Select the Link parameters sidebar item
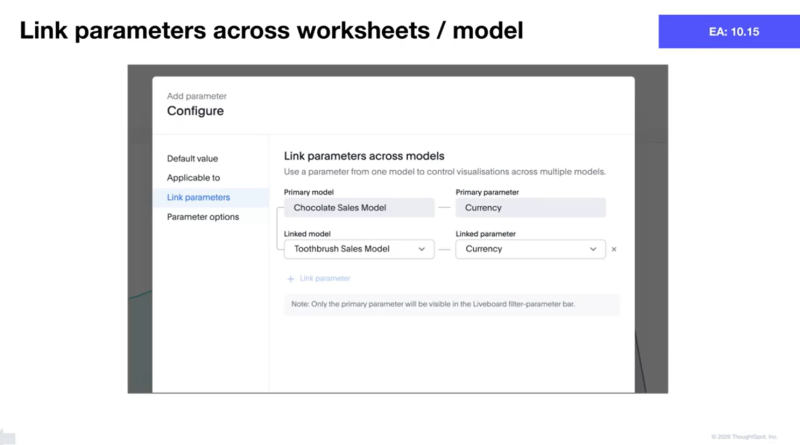The image size is (800, 445). pos(198,198)
